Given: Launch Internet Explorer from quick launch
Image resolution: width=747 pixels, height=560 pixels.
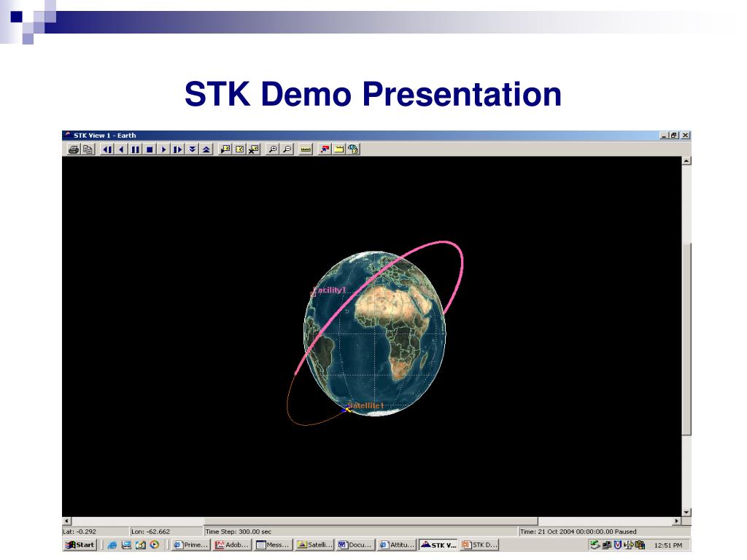Looking at the screenshot, I should coord(112,545).
